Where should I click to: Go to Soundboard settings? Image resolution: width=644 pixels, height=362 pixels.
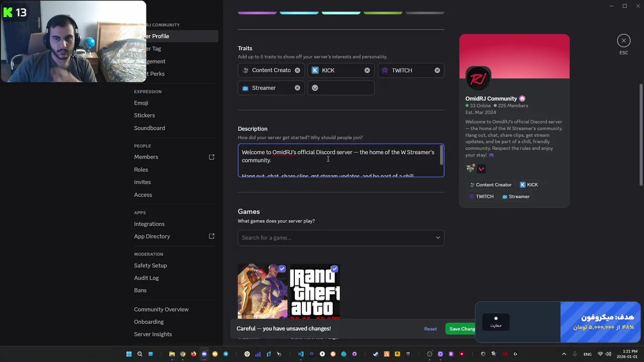click(x=149, y=128)
